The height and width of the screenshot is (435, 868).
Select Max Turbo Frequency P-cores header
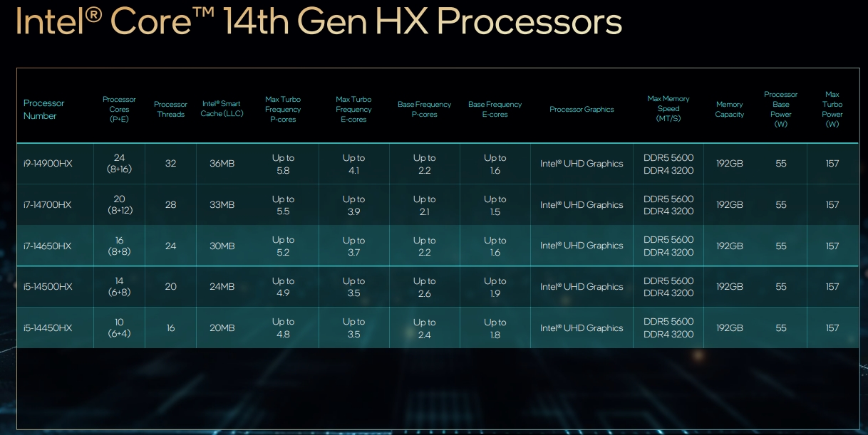click(283, 110)
